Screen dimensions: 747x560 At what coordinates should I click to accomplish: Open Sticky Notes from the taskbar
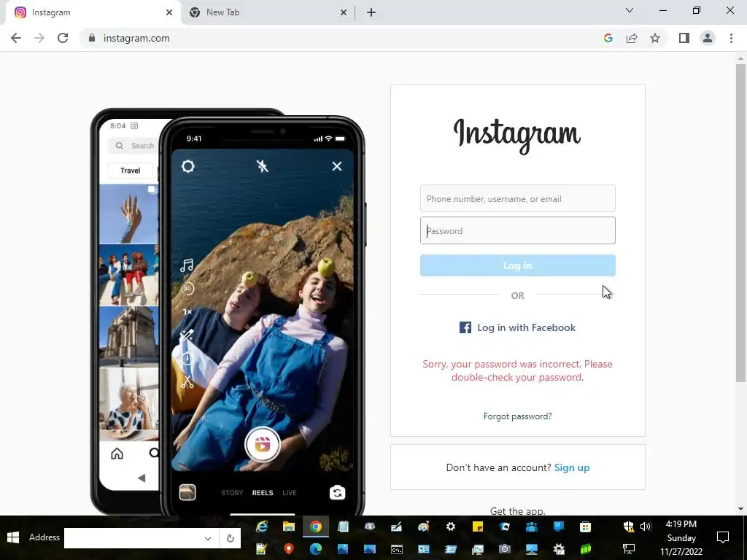click(x=477, y=526)
